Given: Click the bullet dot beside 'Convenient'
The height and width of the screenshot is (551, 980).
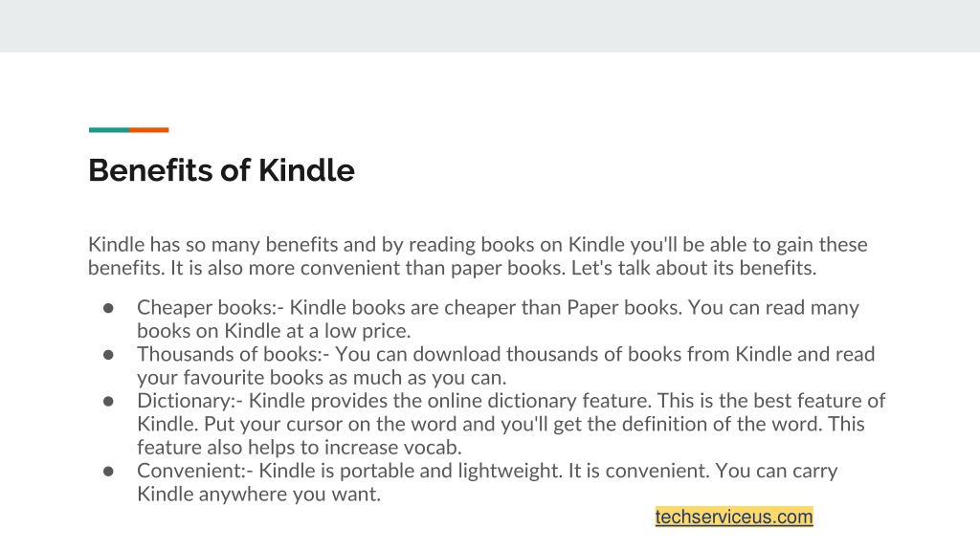Looking at the screenshot, I should pos(108,471).
